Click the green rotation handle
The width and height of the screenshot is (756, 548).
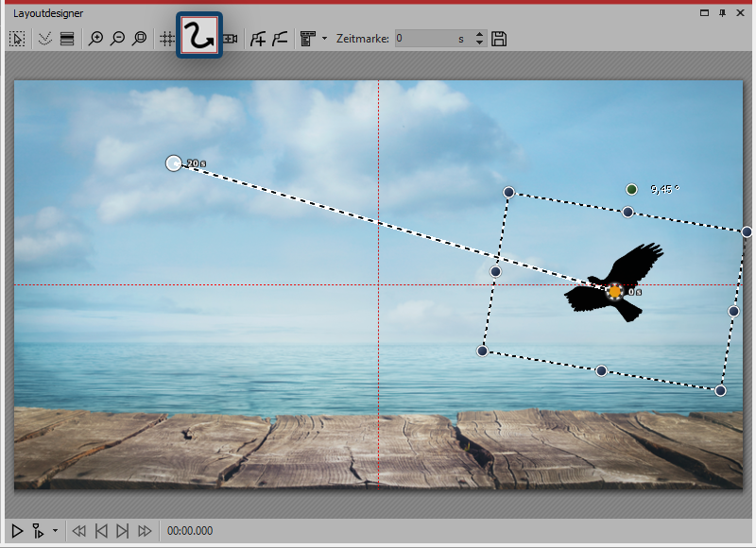coord(631,190)
